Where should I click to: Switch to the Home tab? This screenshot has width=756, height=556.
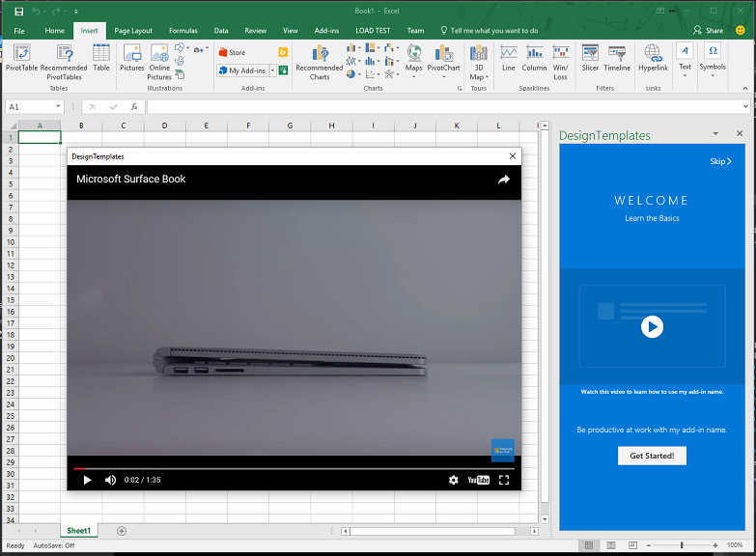coord(54,30)
